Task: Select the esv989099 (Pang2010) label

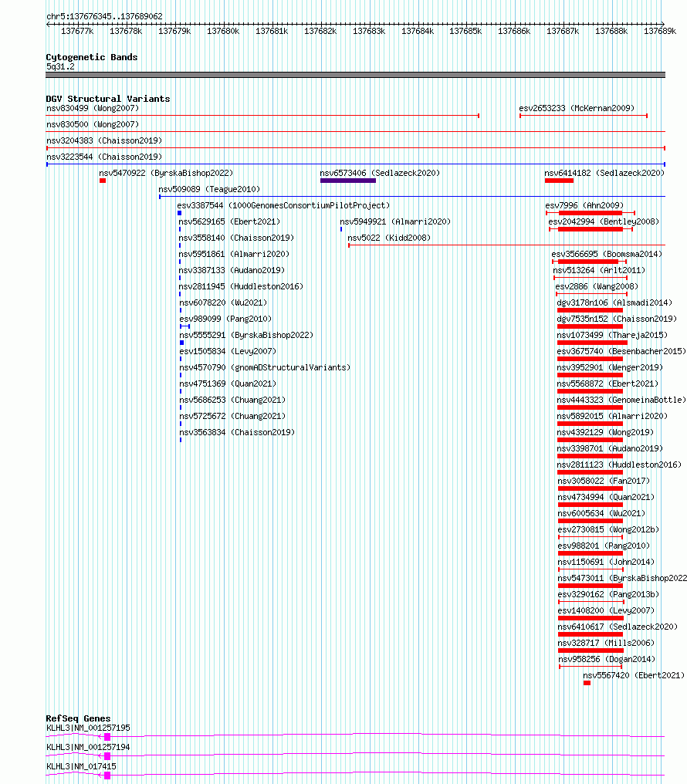Action: tap(225, 319)
